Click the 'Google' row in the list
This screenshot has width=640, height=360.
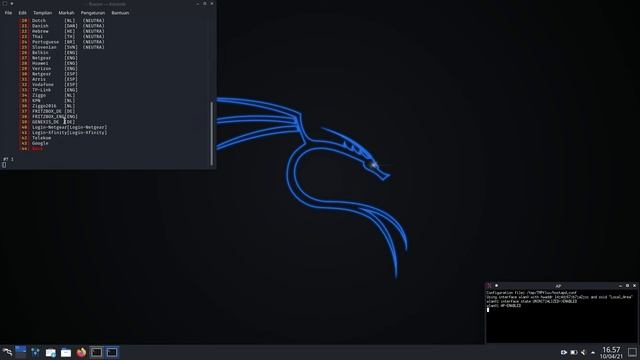(x=34, y=143)
